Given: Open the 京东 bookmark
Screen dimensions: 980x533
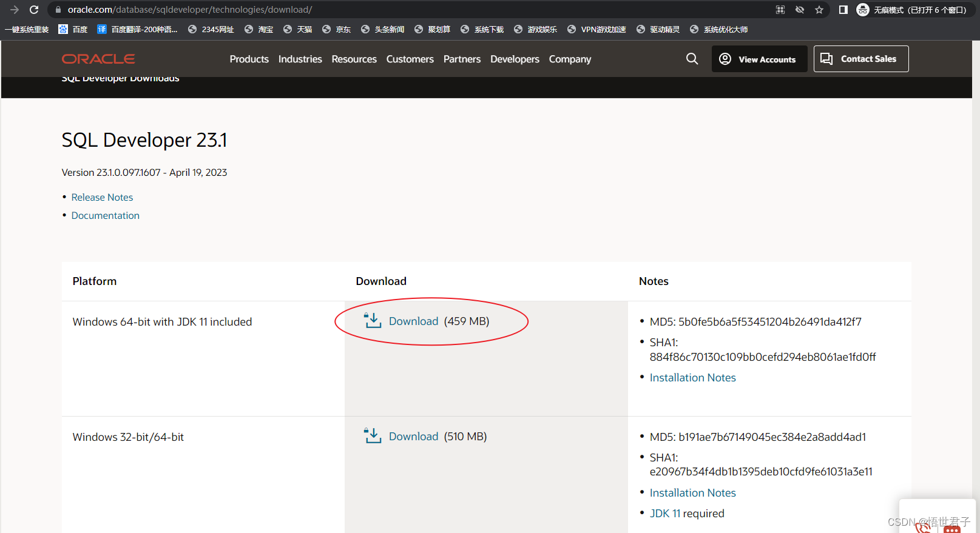Looking at the screenshot, I should coord(337,29).
